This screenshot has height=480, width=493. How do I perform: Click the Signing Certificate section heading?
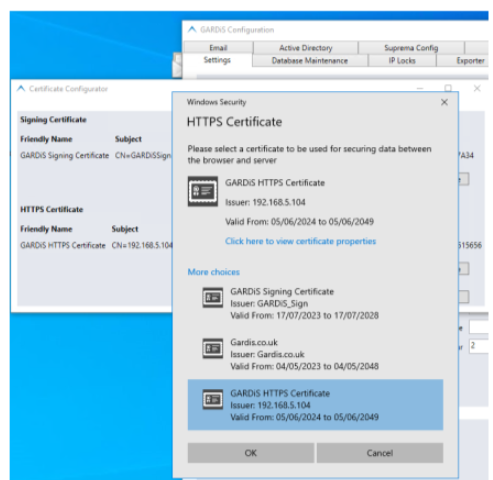pyautogui.click(x=53, y=120)
